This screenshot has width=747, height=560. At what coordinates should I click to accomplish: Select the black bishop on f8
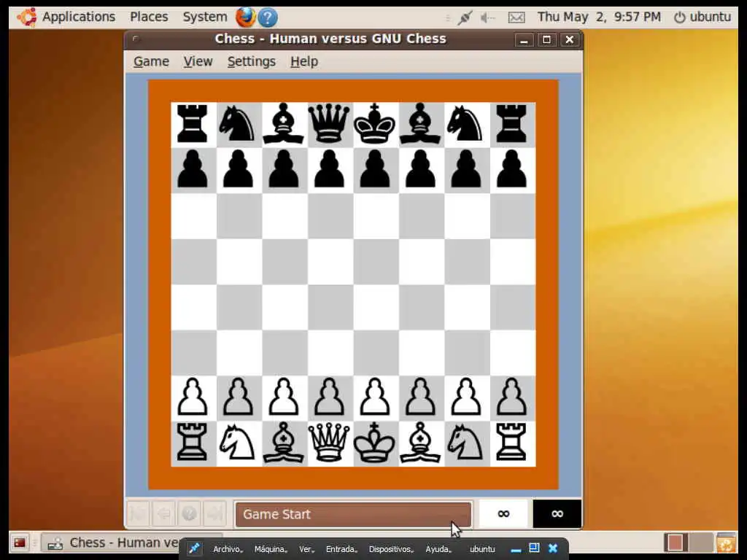pos(420,124)
